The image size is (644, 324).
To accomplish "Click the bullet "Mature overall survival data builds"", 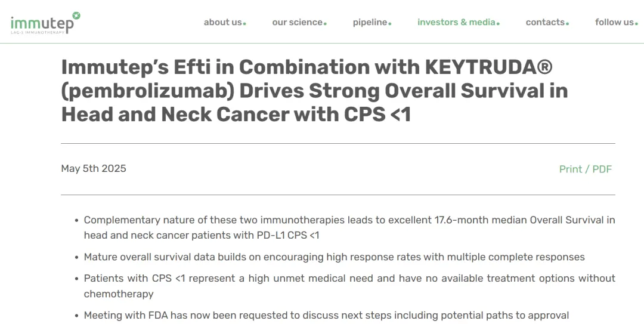I will coord(334,257).
